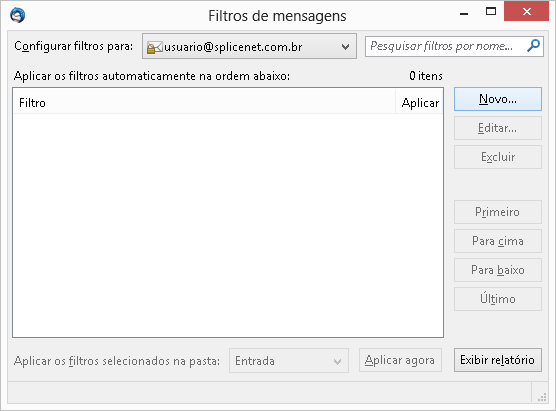Click the Aplicar column header
The width and height of the screenshot is (556, 411).
(x=420, y=103)
